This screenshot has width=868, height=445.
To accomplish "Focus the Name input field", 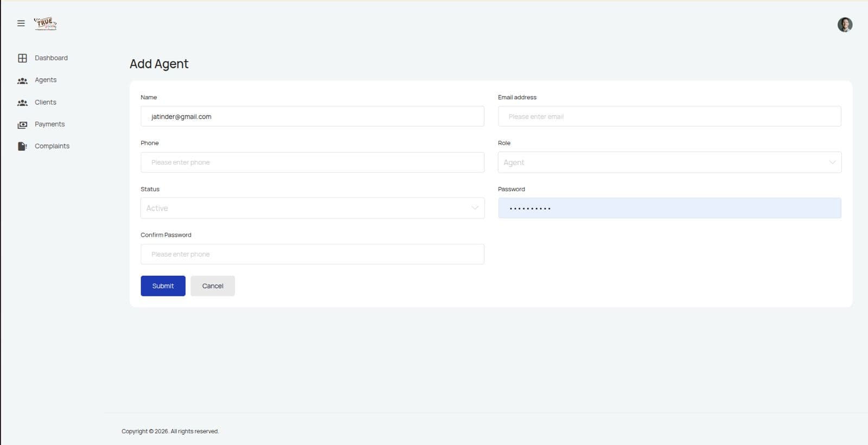I will [x=312, y=116].
